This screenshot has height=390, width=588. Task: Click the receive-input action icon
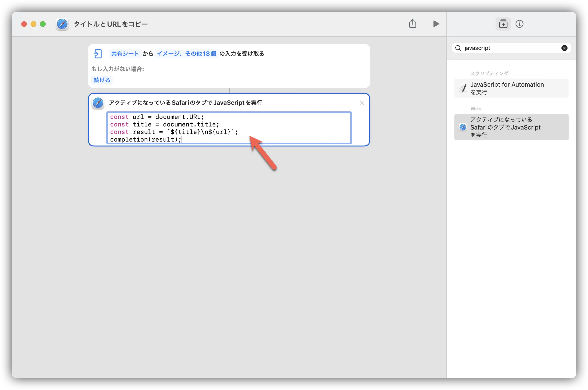(x=98, y=54)
